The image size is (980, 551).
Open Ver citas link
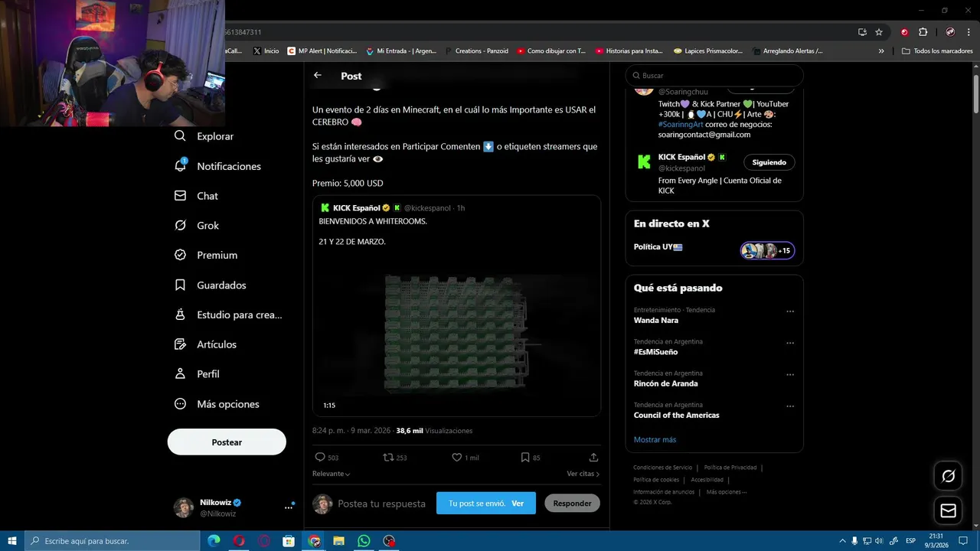(583, 474)
